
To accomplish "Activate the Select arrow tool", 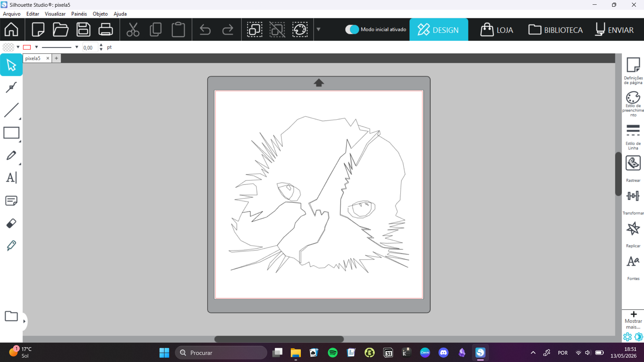I will point(11,65).
